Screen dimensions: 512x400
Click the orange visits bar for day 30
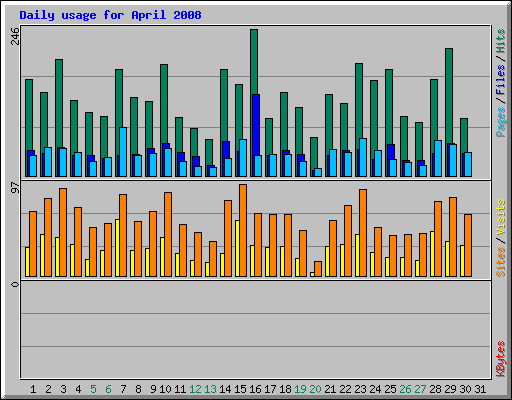[468, 245]
